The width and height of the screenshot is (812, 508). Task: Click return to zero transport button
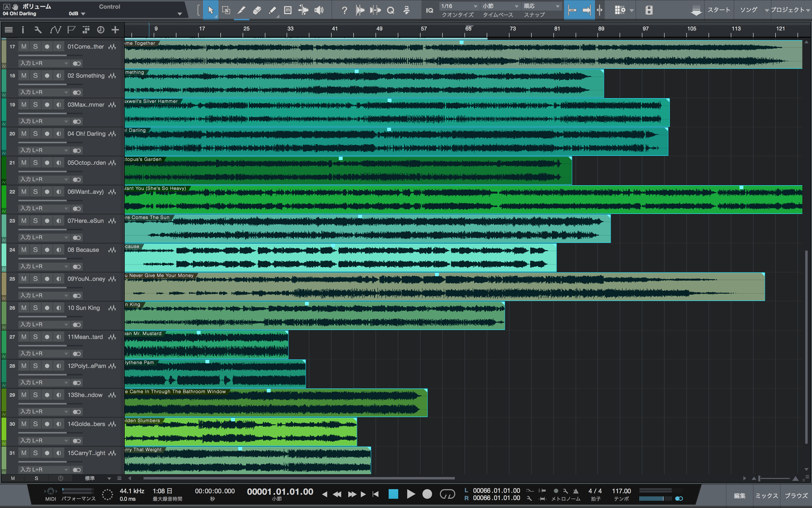tap(376, 494)
